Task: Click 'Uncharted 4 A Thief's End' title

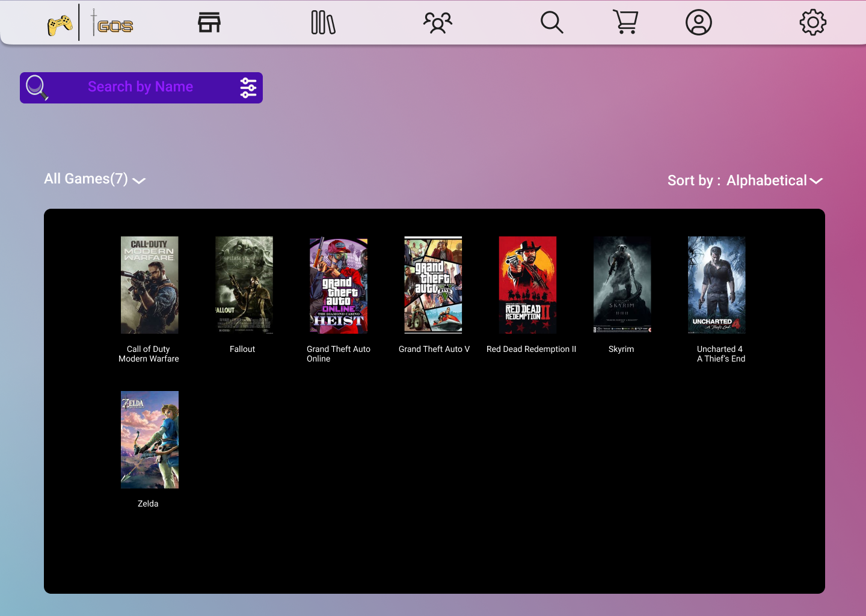Action: 720,354
